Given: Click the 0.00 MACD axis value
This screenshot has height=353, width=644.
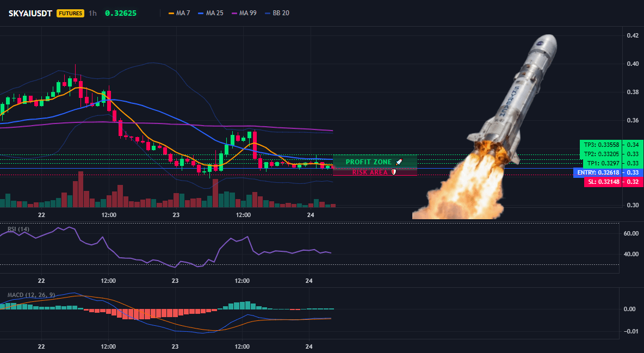Looking at the screenshot, I should (x=630, y=309).
